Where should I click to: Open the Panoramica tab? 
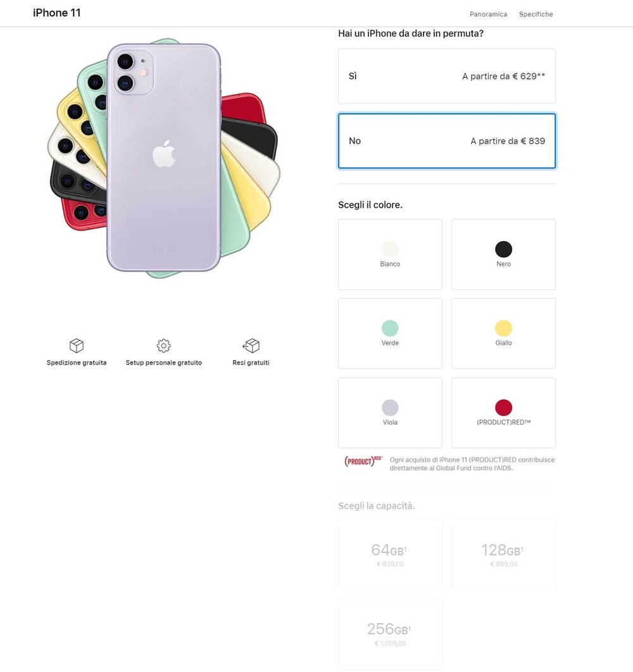coord(489,14)
